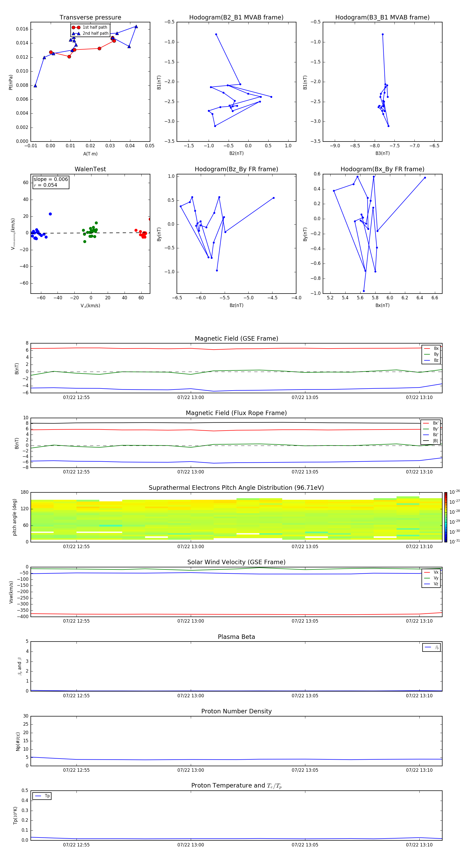Click the Bx legend entry in GSE magnetic field
The height and width of the screenshot is (868, 473).
[x=431, y=349]
